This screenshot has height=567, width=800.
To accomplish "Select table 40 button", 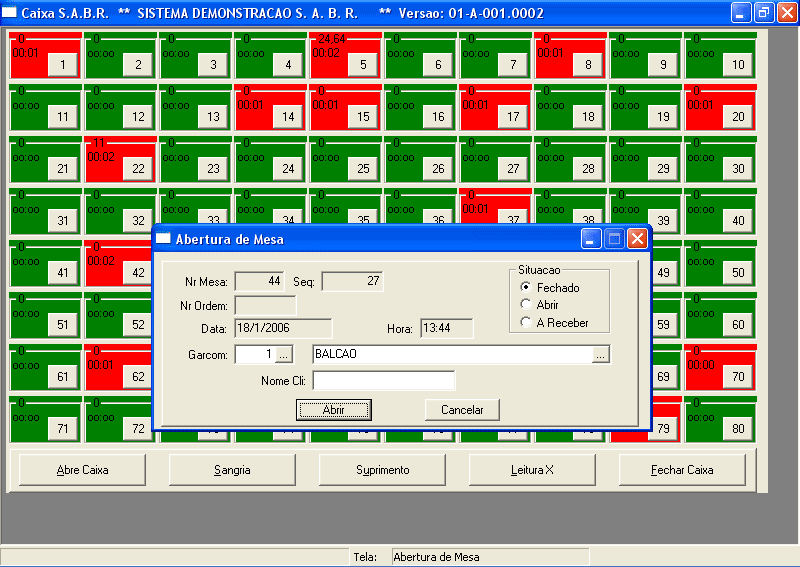I will tap(738, 221).
